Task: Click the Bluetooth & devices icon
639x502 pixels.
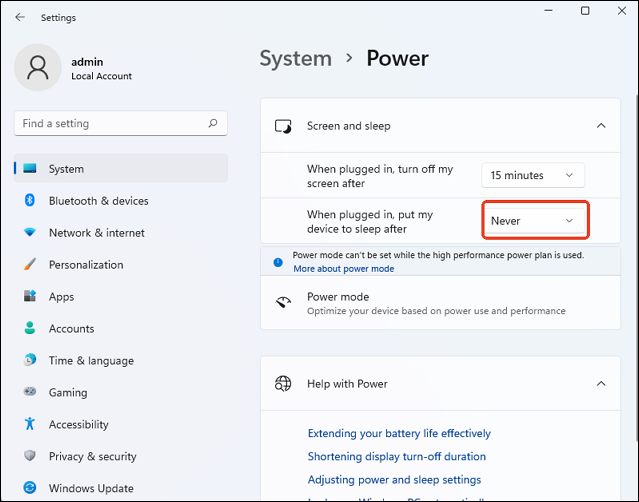Action: click(x=30, y=201)
